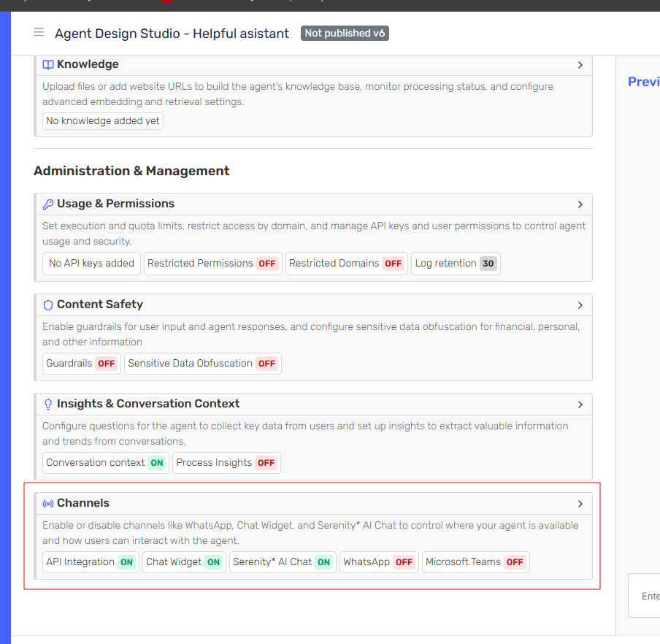Click the Usage & Permissions key icon

(x=48, y=204)
